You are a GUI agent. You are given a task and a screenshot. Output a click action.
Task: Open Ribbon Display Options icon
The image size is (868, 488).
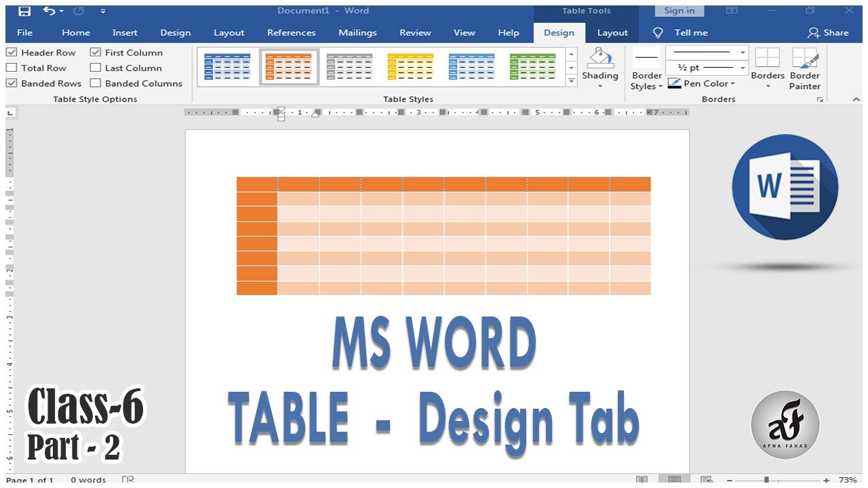pyautogui.click(x=732, y=11)
